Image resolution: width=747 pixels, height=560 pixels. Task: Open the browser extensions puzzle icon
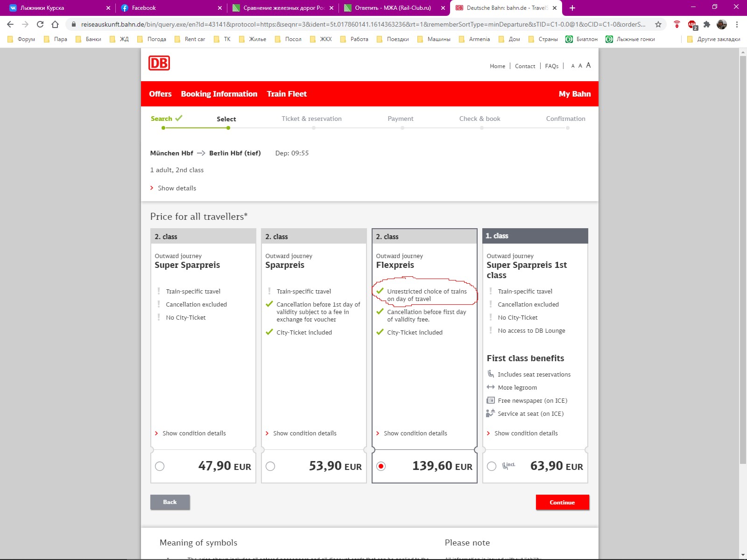(707, 24)
